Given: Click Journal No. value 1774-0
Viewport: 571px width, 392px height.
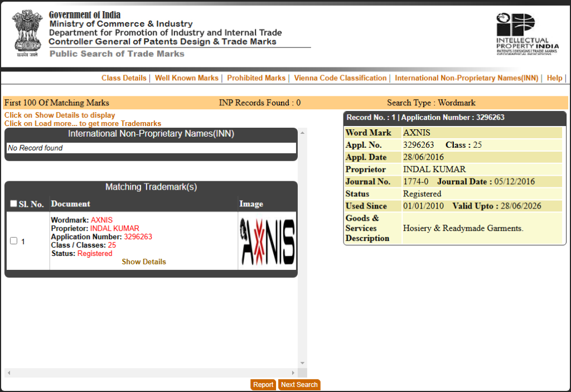Looking at the screenshot, I should [x=415, y=182].
